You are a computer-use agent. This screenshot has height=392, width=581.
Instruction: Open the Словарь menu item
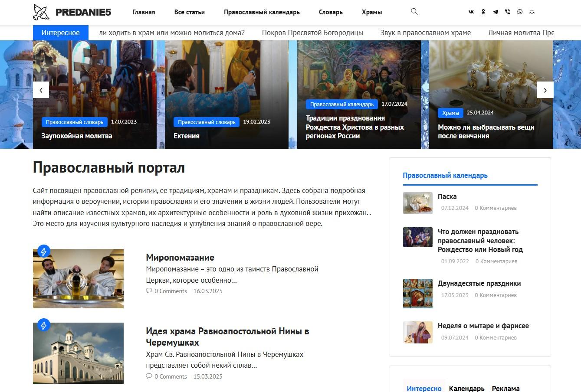(331, 12)
